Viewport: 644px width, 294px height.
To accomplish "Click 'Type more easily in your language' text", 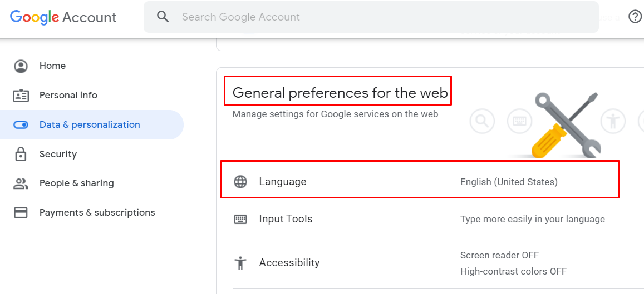I will point(532,219).
